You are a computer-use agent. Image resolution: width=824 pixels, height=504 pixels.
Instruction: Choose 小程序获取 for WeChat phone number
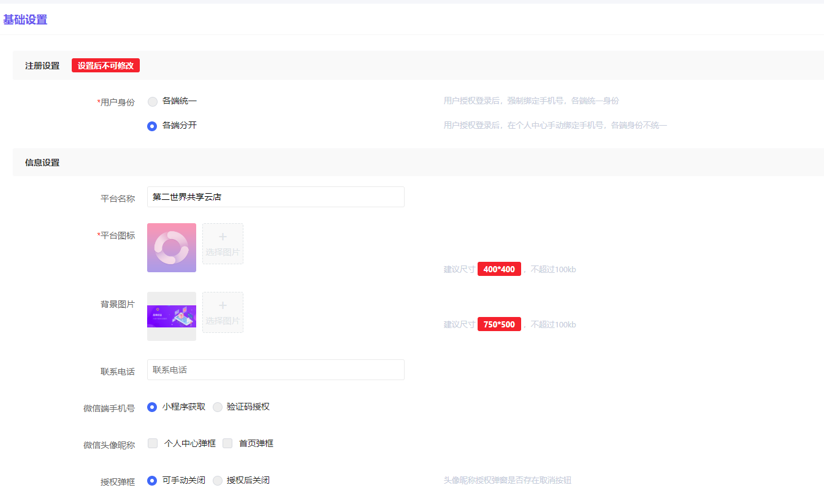tap(153, 407)
